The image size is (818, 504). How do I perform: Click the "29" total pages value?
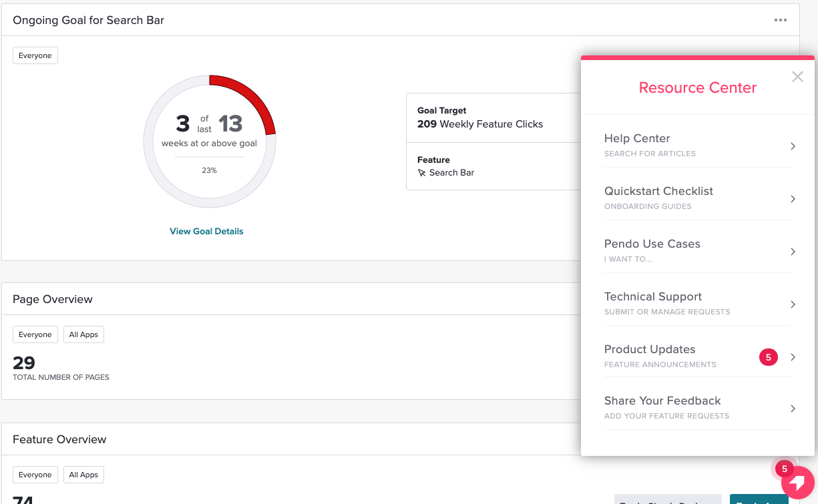24,363
